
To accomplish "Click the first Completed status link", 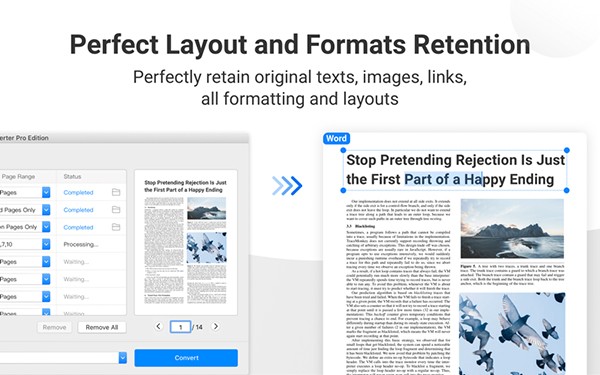I will point(78,192).
